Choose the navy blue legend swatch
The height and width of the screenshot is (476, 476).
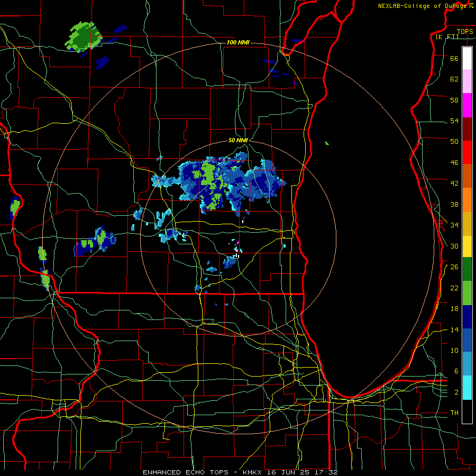click(467, 317)
